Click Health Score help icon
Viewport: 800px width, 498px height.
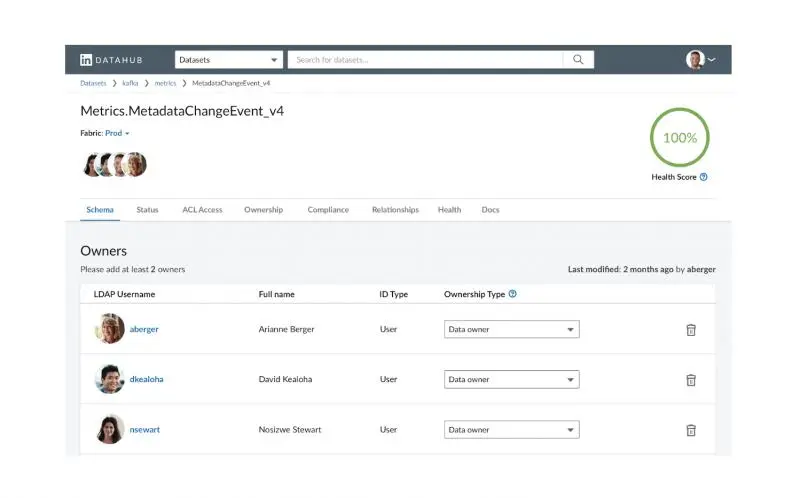[704, 177]
